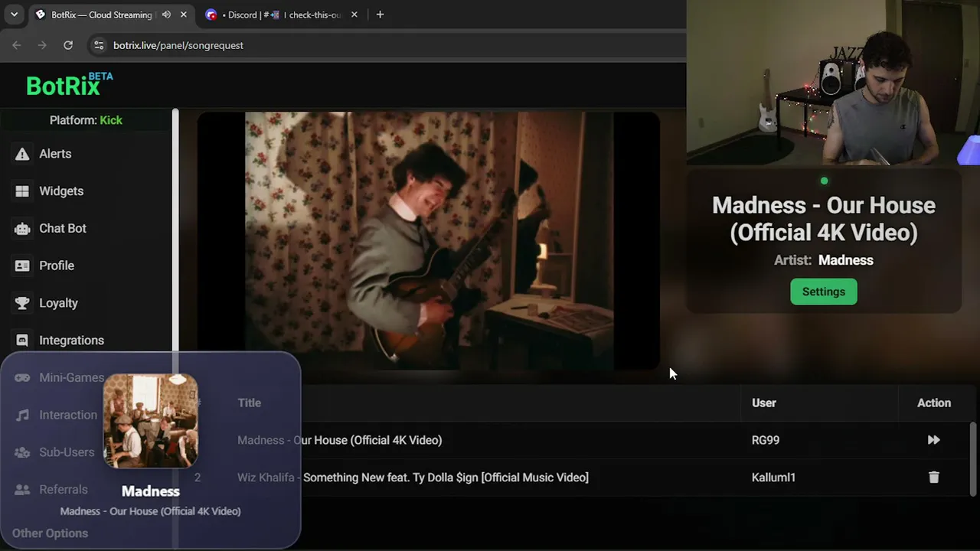Click the Profile ID card icon
The image size is (980, 551).
click(22, 266)
